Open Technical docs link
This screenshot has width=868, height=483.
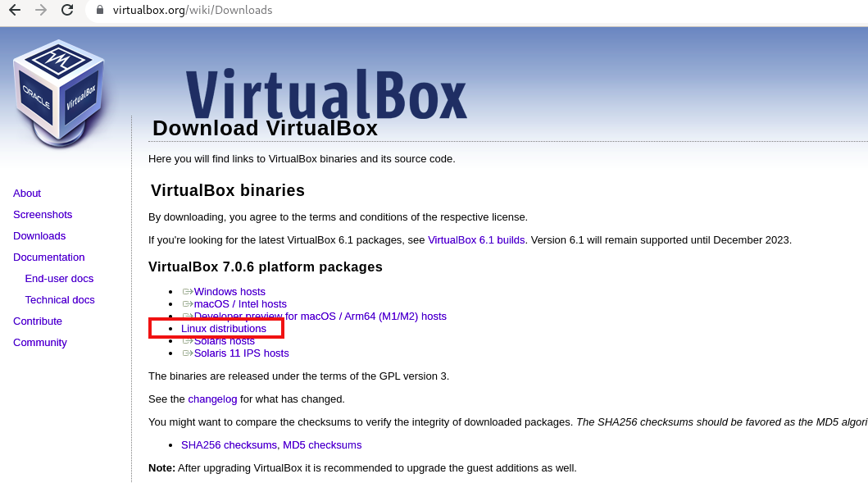click(60, 299)
